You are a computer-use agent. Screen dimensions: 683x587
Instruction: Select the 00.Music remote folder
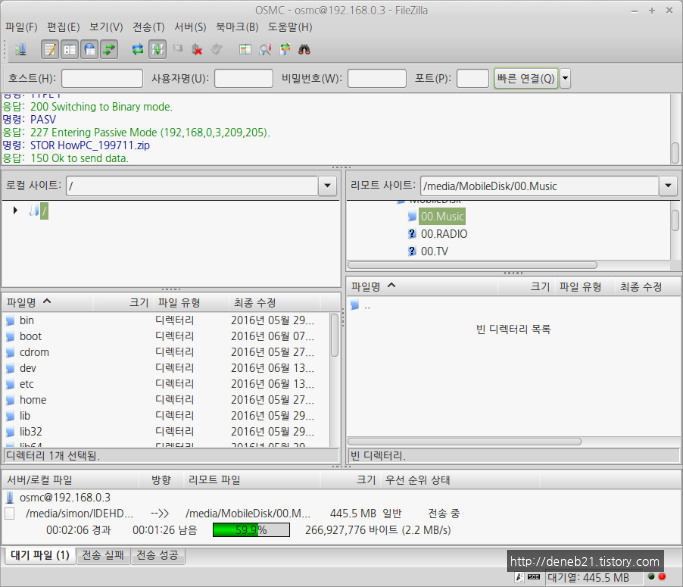pos(442,216)
